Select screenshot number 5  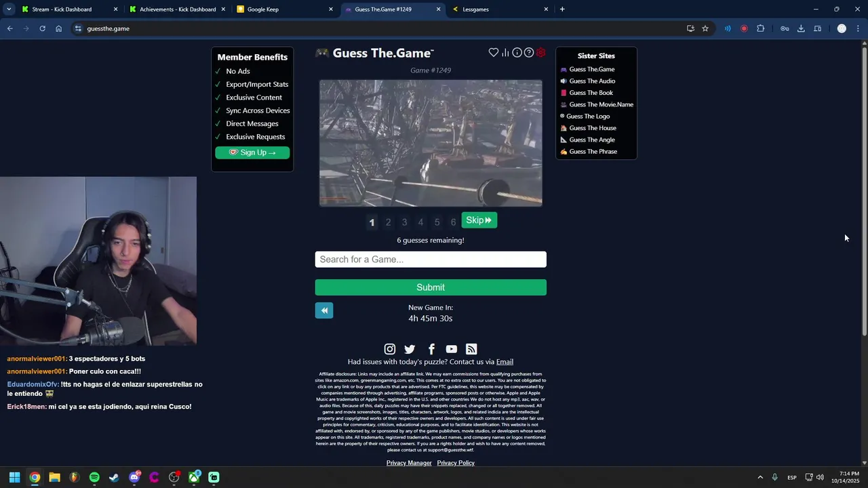coord(437,222)
